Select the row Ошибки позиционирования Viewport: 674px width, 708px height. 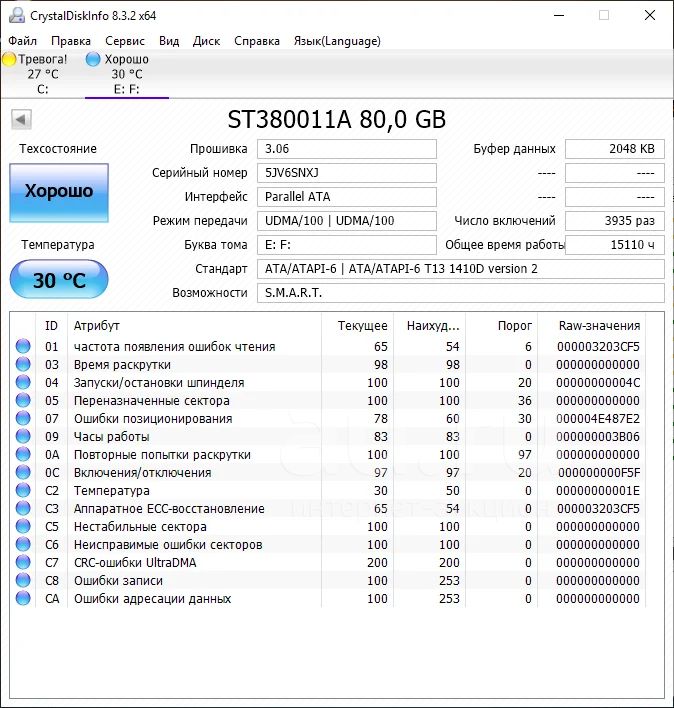pyautogui.click(x=328, y=419)
